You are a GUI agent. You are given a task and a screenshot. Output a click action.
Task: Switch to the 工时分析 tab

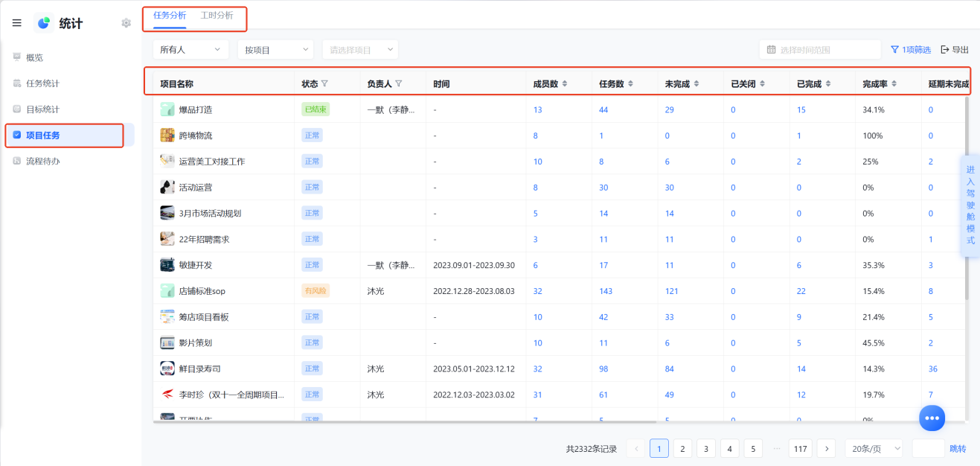pyautogui.click(x=217, y=15)
